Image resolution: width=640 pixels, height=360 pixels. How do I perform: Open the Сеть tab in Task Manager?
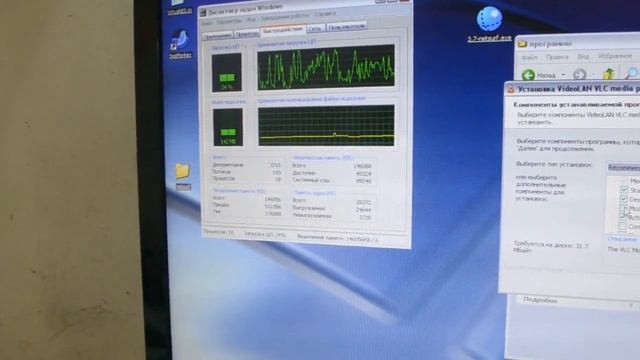(315, 29)
